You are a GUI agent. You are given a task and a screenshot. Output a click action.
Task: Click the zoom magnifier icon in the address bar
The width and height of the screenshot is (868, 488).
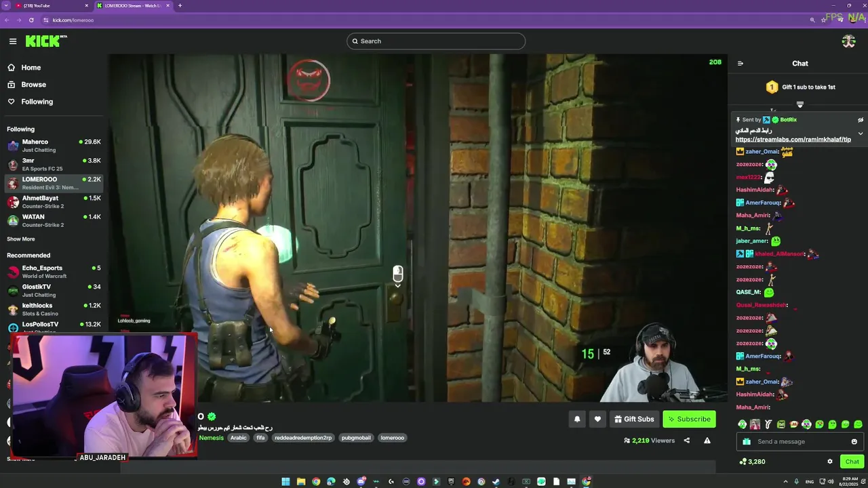(812, 20)
